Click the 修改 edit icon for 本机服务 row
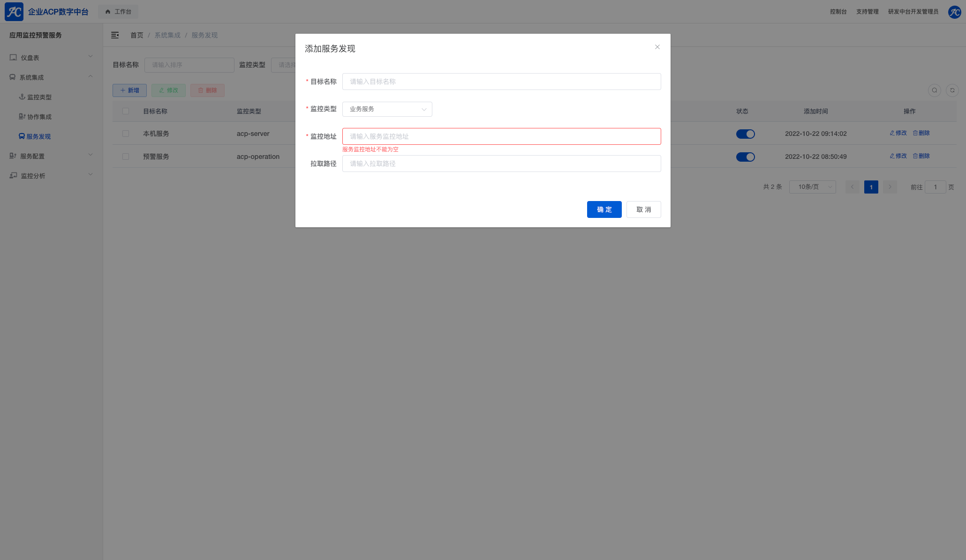966x560 pixels. [892, 133]
